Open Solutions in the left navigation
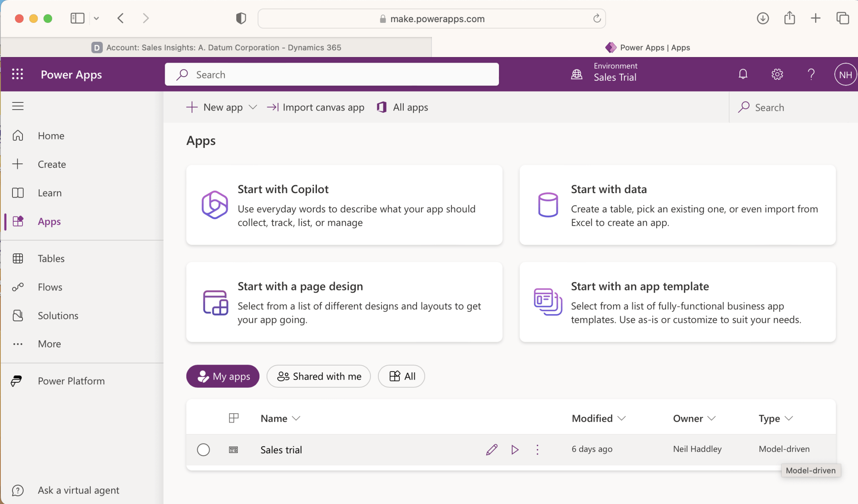 point(58,316)
